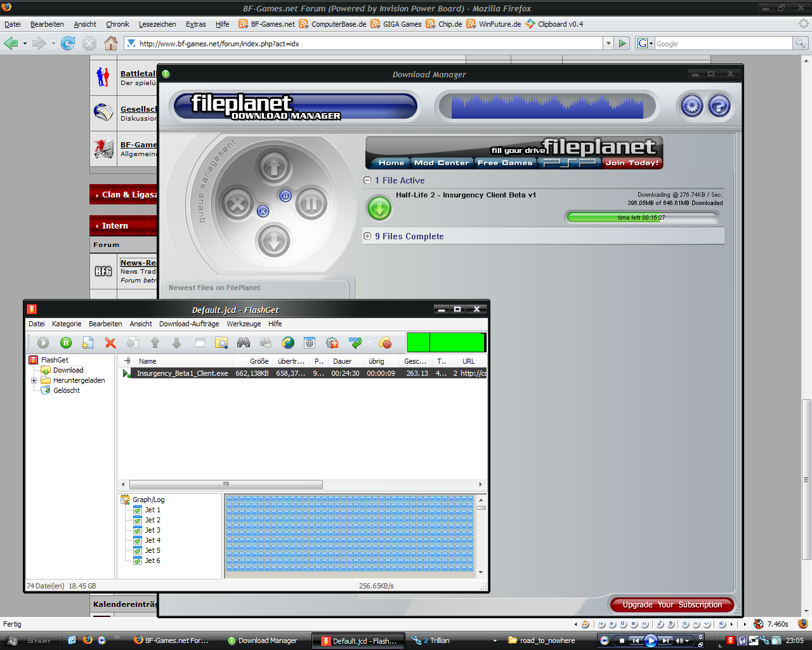The width and height of the screenshot is (812, 650).
Task: Toggle the Jet 4 checkbox in Graph/Log
Action: coord(138,540)
